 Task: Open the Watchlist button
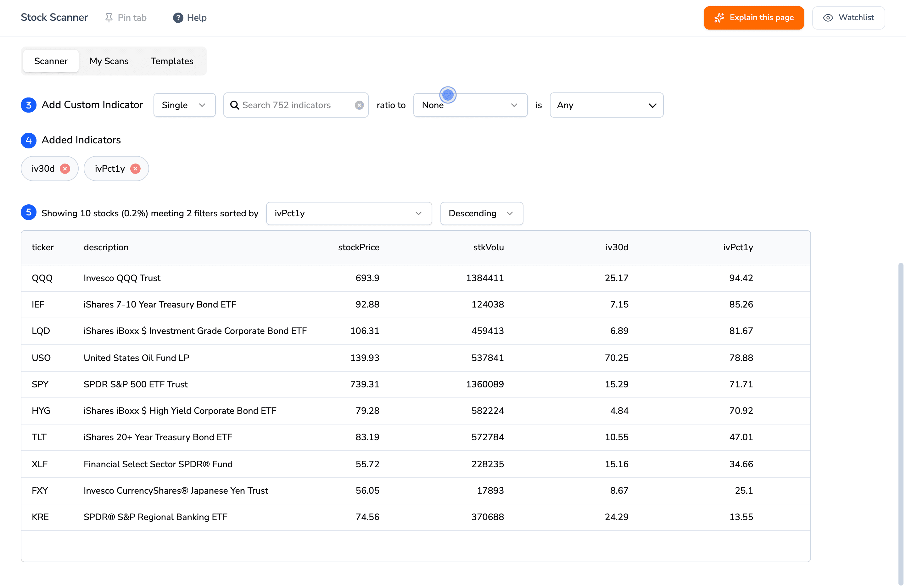click(x=848, y=18)
